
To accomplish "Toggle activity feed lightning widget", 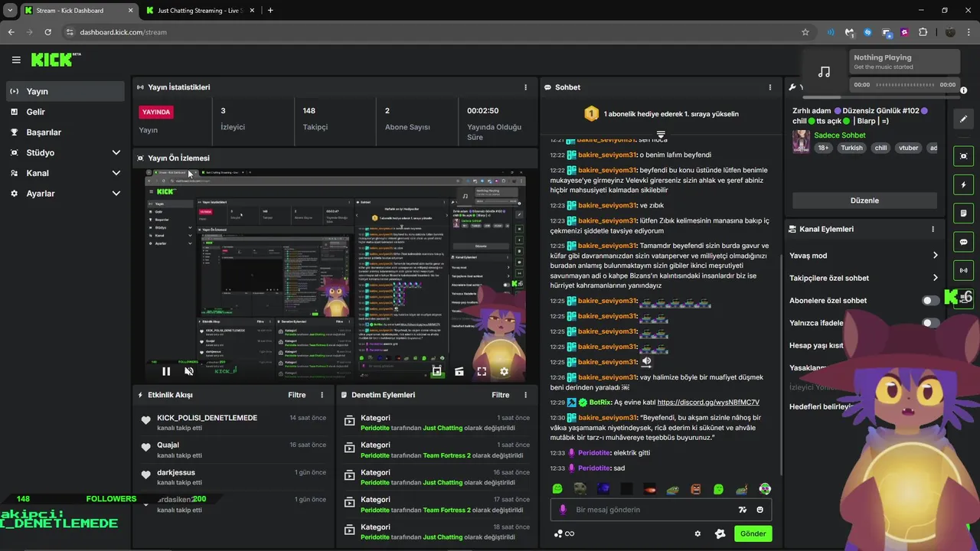I will (x=964, y=185).
